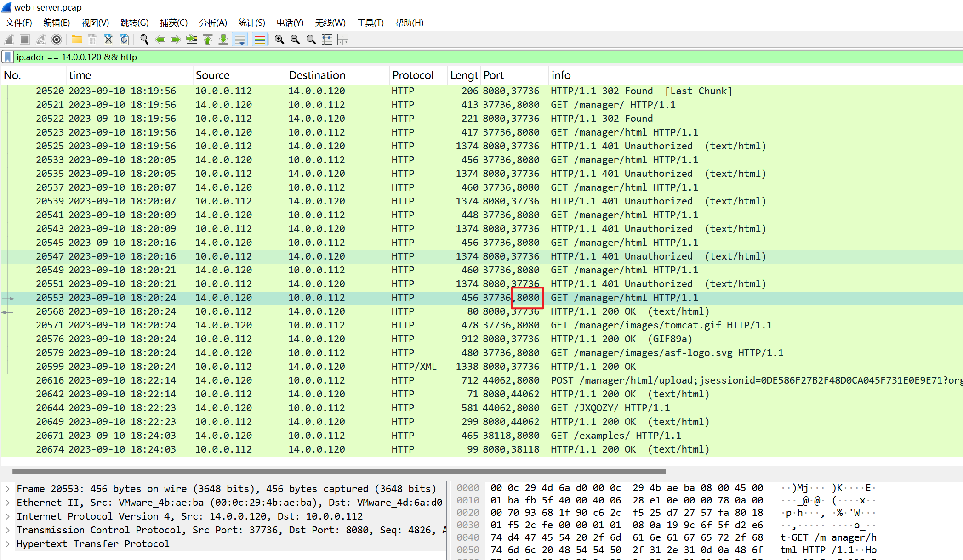Screen dimensions: 963x560
Task: Select packet 20599 HTTP/XML row
Action: coord(481,367)
